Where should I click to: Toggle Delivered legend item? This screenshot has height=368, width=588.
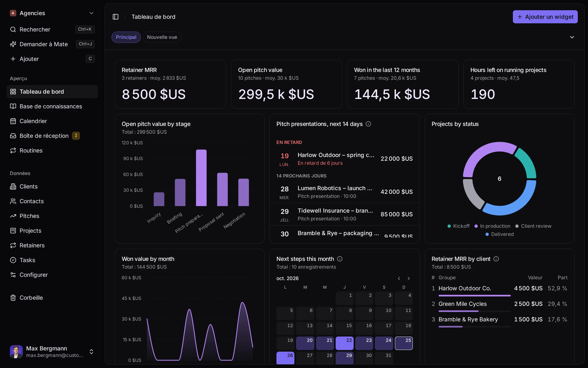(500, 234)
